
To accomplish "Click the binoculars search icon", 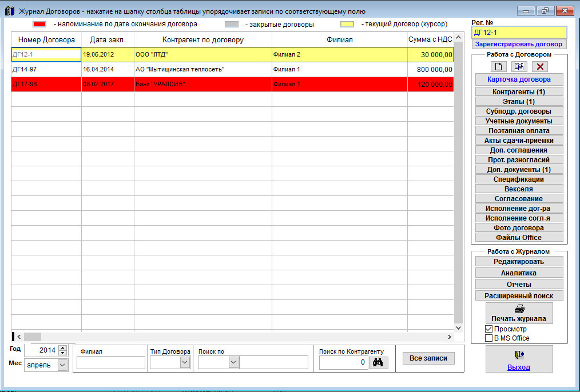I will (378, 362).
